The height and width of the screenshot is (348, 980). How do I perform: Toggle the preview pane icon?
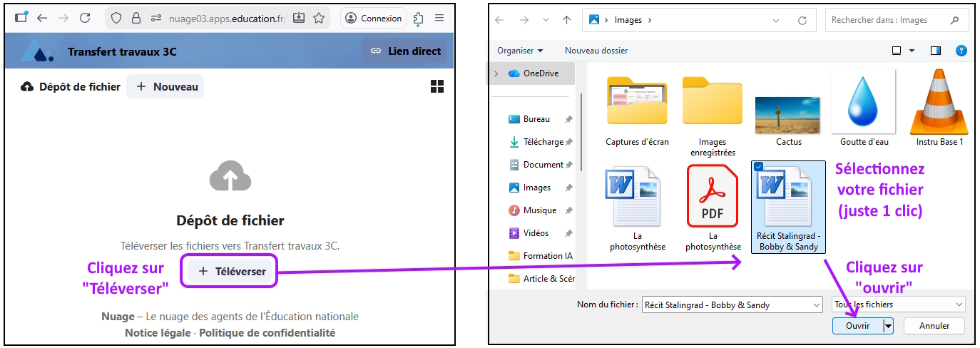pyautogui.click(x=936, y=51)
